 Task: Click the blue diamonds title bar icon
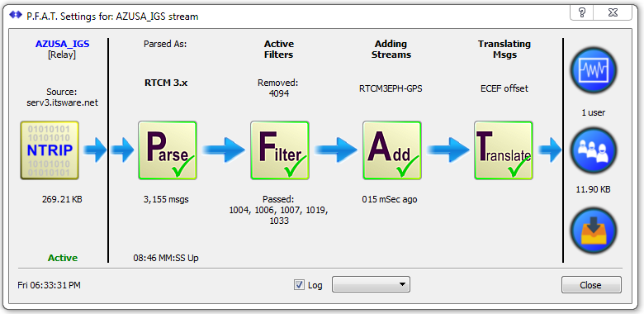click(x=15, y=16)
